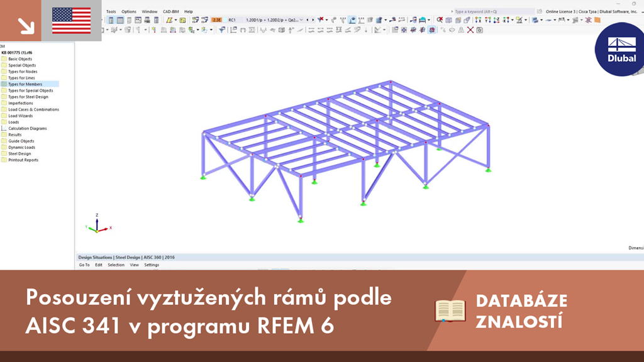Select Results folder in navigator

[15, 134]
